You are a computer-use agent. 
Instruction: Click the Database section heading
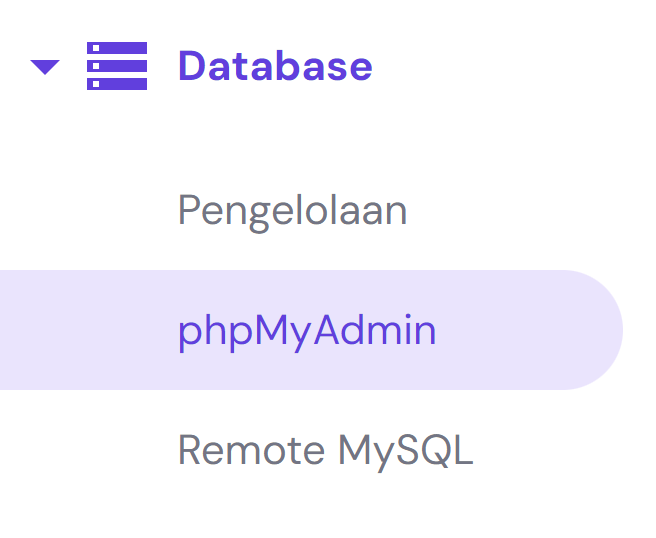[275, 66]
